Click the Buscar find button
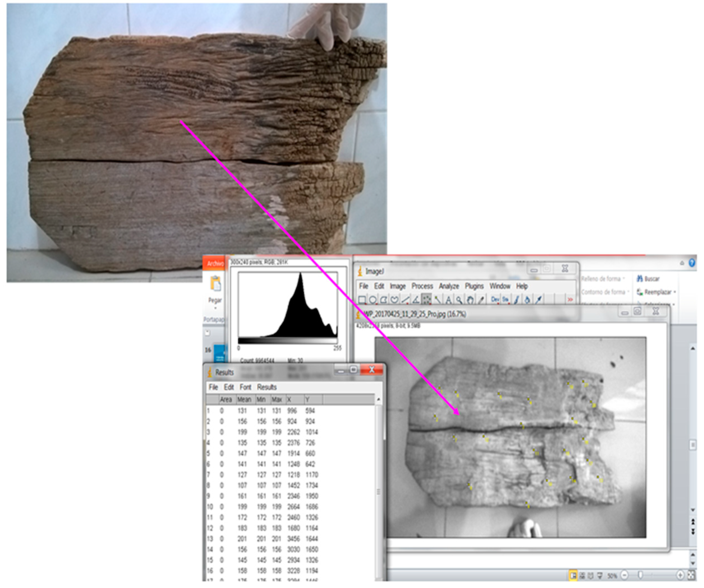 tap(648, 278)
